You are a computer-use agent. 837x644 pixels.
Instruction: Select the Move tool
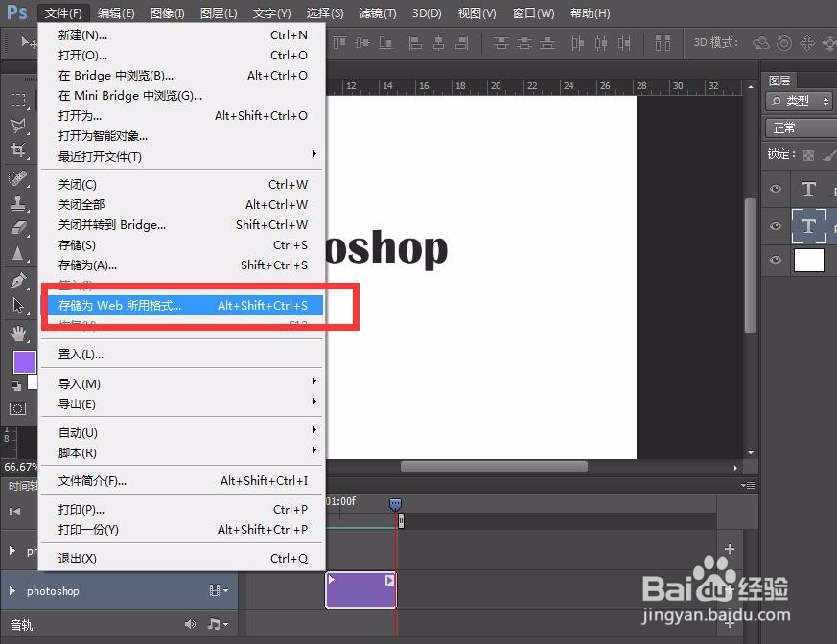click(x=28, y=42)
